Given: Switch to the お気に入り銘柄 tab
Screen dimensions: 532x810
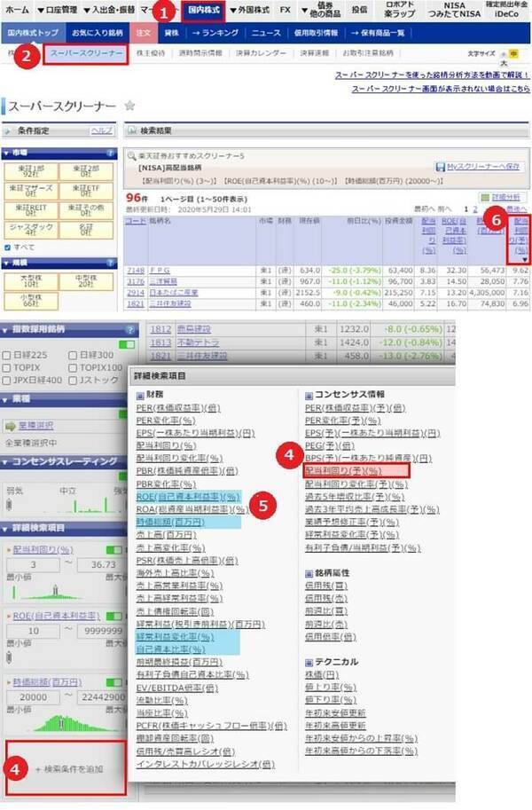Looking at the screenshot, I should pyautogui.click(x=98, y=33).
